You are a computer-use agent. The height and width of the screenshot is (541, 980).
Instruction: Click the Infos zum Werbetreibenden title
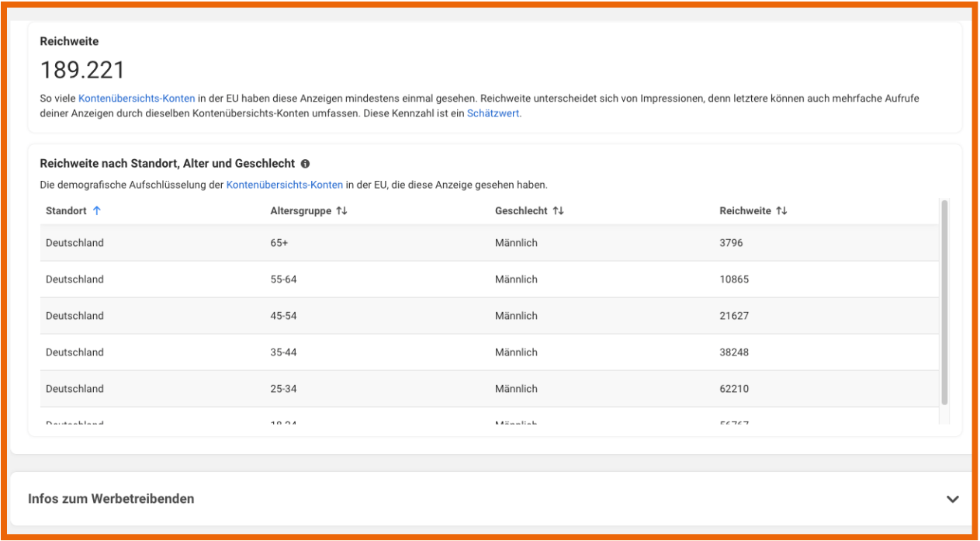(x=111, y=499)
